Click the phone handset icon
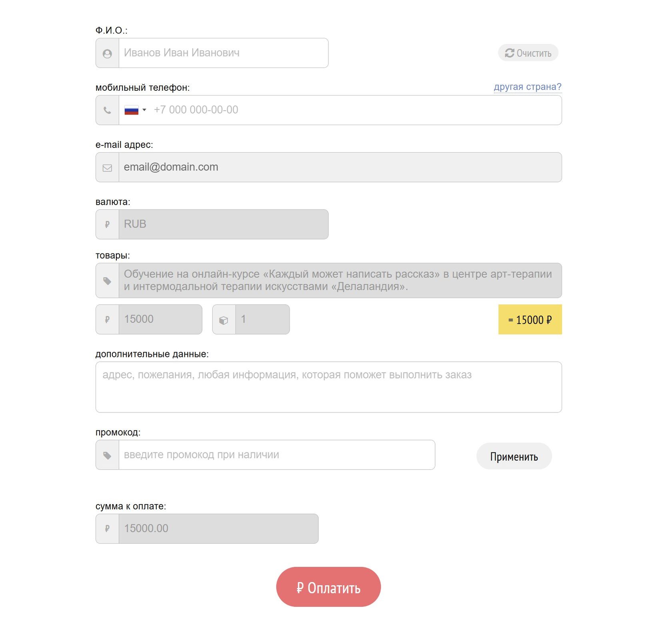The width and height of the screenshot is (672, 636). click(x=107, y=110)
